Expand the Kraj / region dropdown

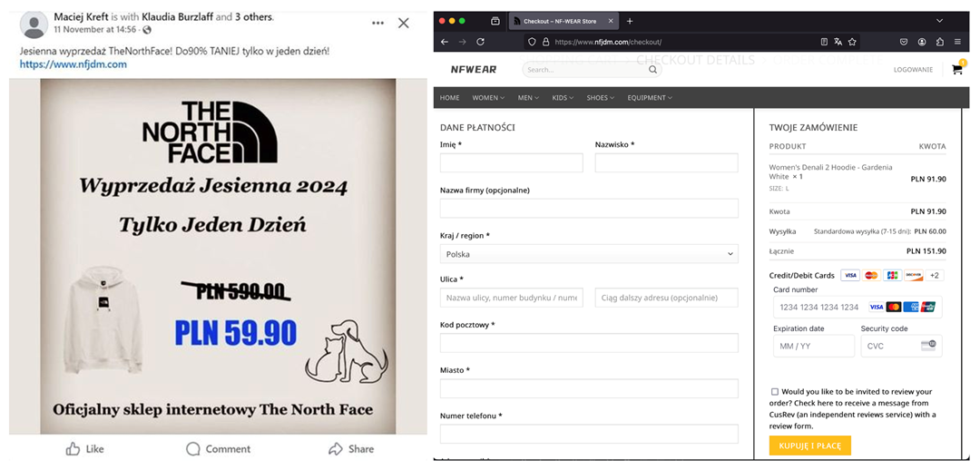pos(588,254)
